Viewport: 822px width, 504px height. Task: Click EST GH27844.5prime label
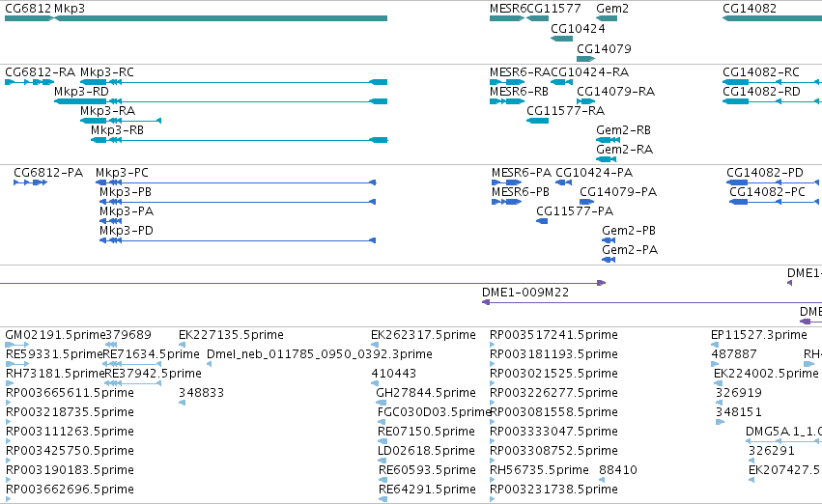pos(426,393)
